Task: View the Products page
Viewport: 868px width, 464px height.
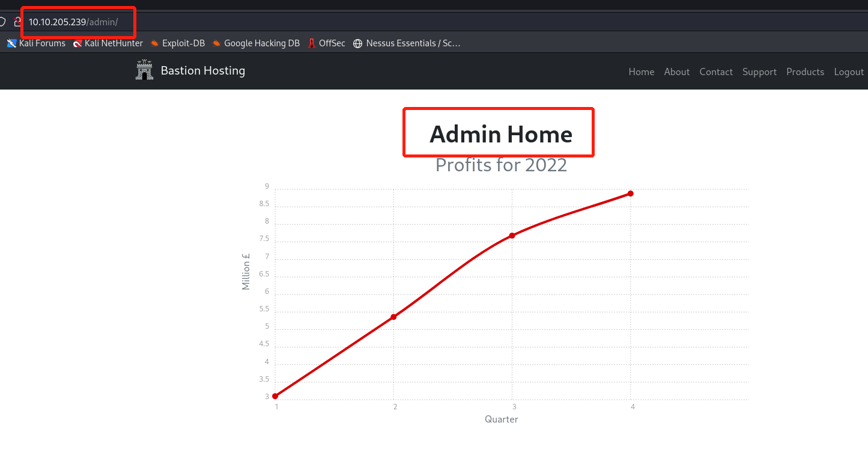Action: click(805, 72)
